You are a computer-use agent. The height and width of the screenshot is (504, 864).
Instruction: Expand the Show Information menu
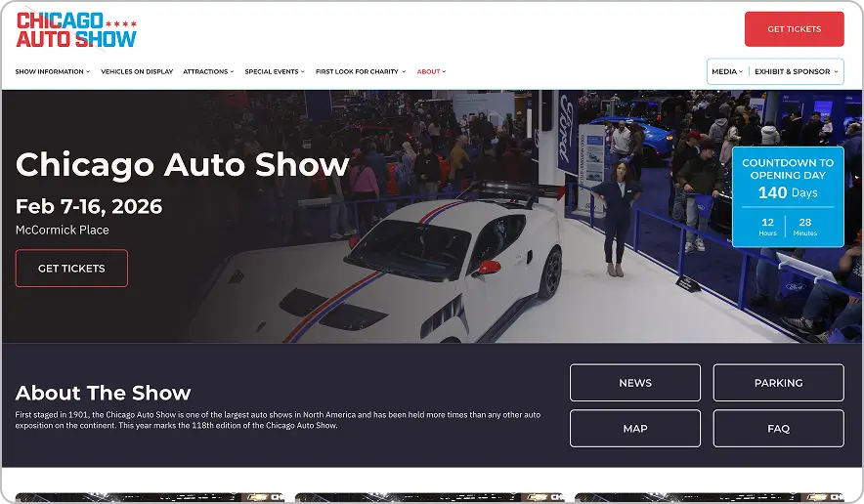[51, 71]
